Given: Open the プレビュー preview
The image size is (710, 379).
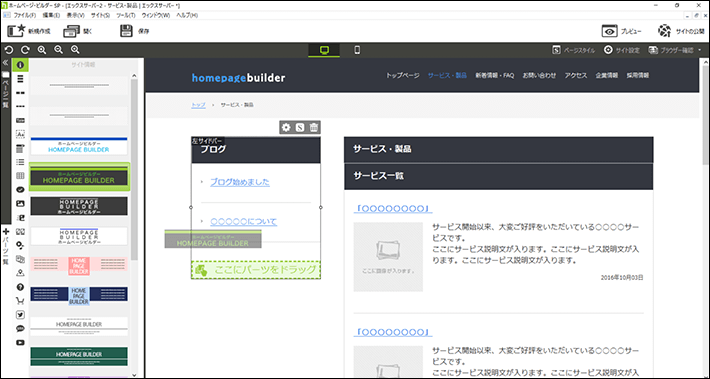Looking at the screenshot, I should (621, 31).
